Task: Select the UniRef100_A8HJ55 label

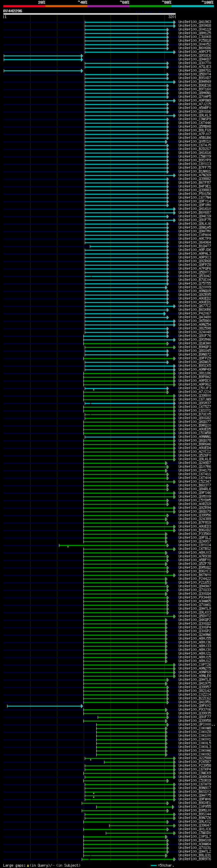Action: (x=195, y=639)
